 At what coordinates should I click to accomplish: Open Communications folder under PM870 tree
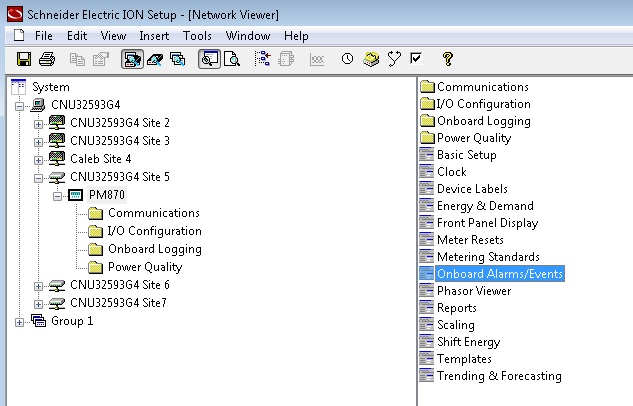tap(154, 213)
